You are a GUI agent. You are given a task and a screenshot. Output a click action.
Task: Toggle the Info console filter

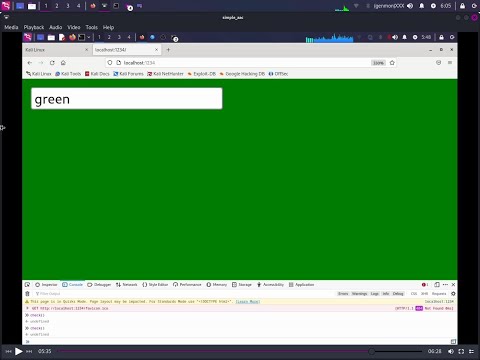pyautogui.click(x=386, y=294)
